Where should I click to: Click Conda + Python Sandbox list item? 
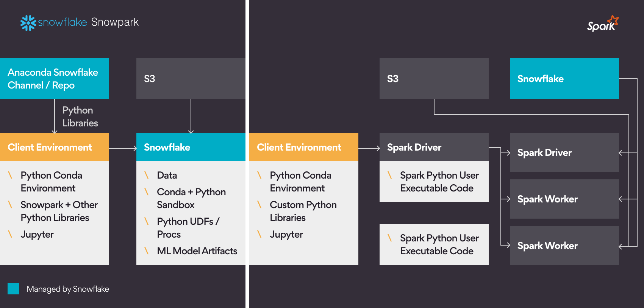click(191, 198)
